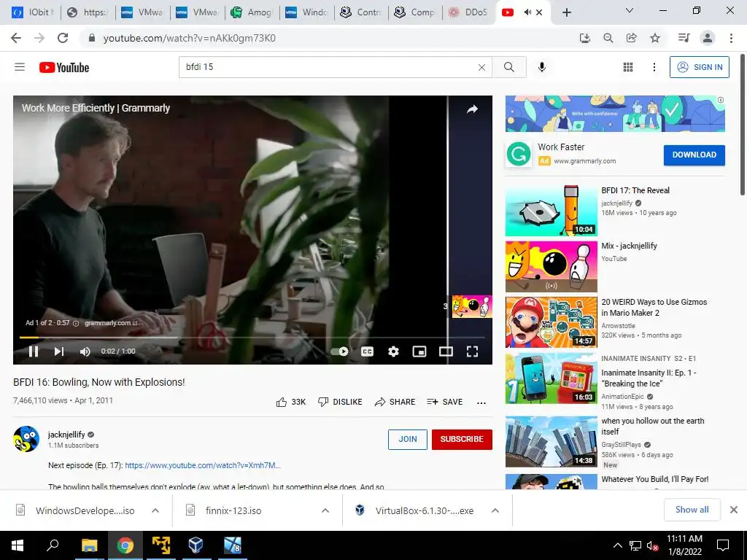Open the tab search dropdown arrow
The width and height of the screenshot is (747, 560).
(x=630, y=10)
